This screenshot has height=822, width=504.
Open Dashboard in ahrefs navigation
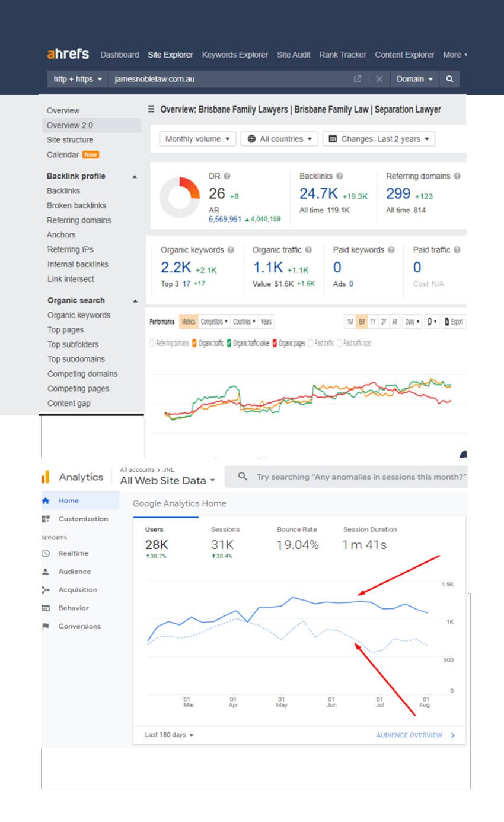(120, 55)
